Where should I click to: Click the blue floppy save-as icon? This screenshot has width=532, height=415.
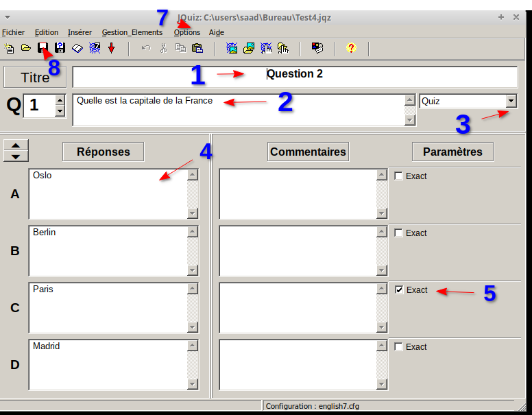click(60, 48)
